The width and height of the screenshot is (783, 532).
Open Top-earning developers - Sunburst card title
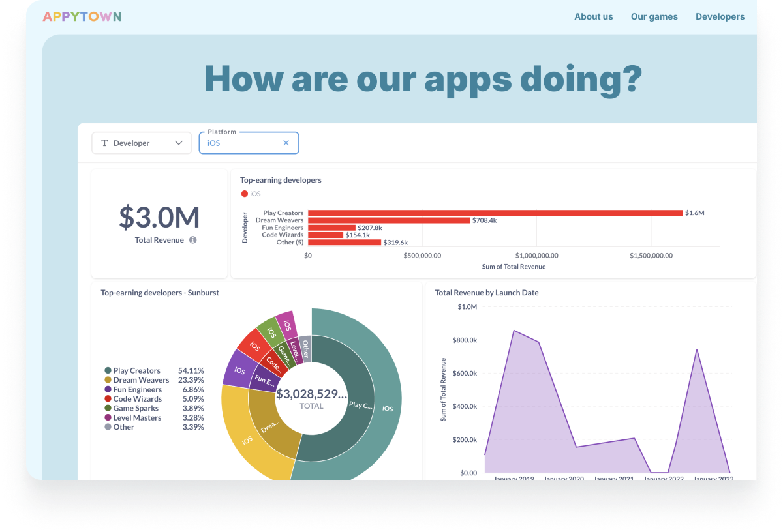click(160, 293)
